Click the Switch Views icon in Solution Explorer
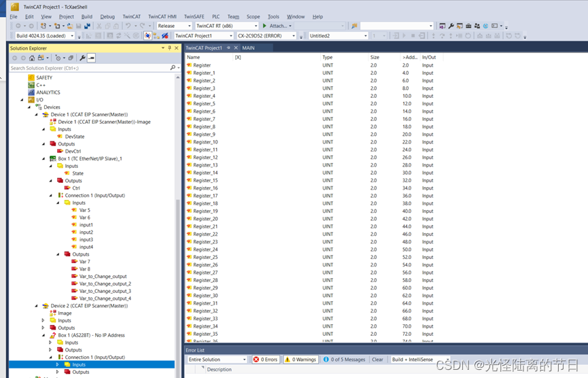This screenshot has height=378, width=588. (x=41, y=58)
